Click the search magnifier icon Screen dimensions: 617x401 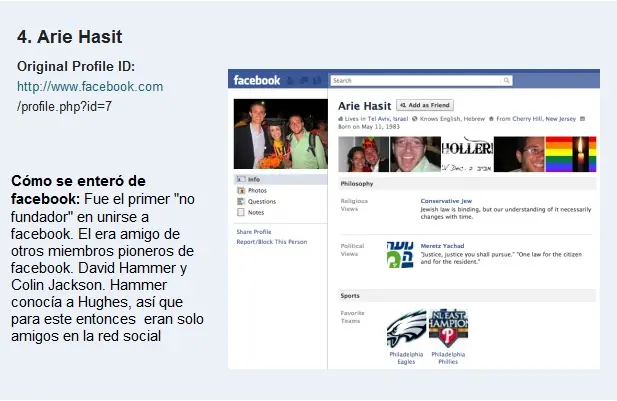click(x=506, y=80)
